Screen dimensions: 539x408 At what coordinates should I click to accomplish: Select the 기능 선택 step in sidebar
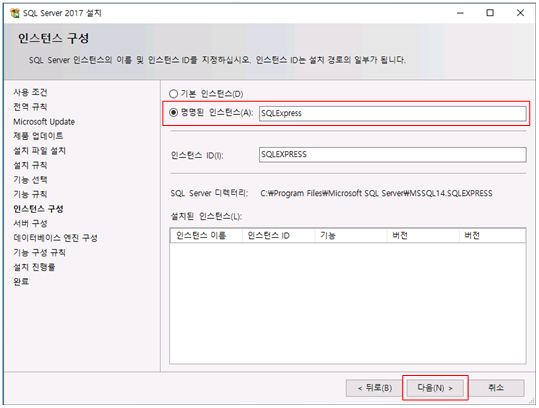coord(30,180)
